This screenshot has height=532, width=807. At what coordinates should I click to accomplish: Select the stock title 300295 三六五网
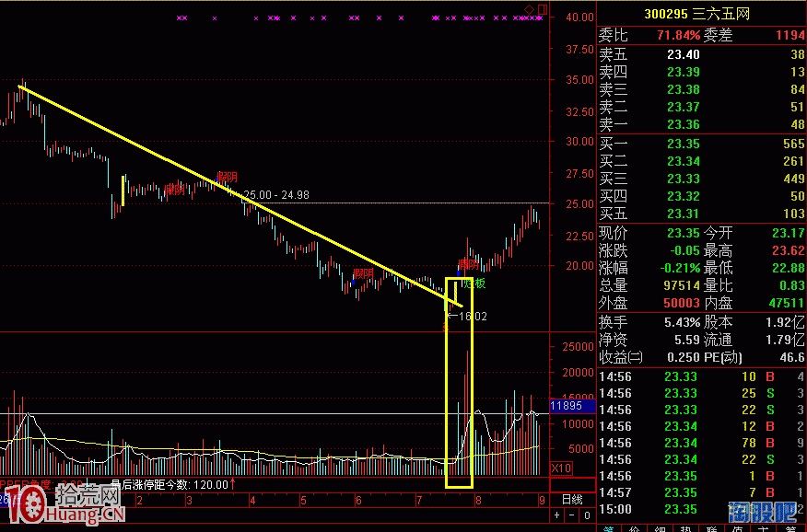pos(696,14)
